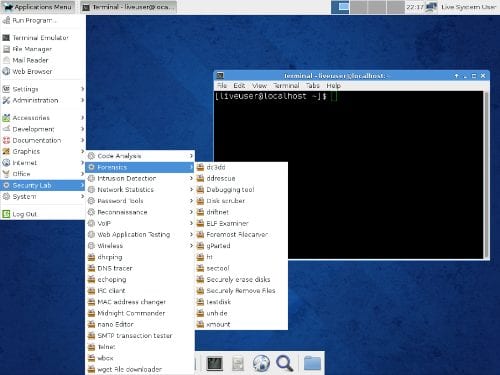The height and width of the screenshot is (375, 500).
Task: Launch Telnet from Security Lab
Action: pyautogui.click(x=140, y=347)
